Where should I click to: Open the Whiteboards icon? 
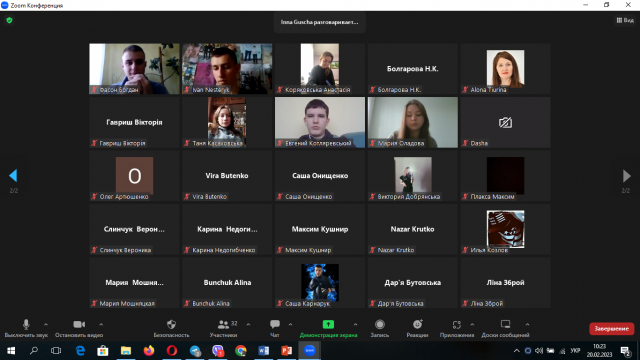point(505,324)
